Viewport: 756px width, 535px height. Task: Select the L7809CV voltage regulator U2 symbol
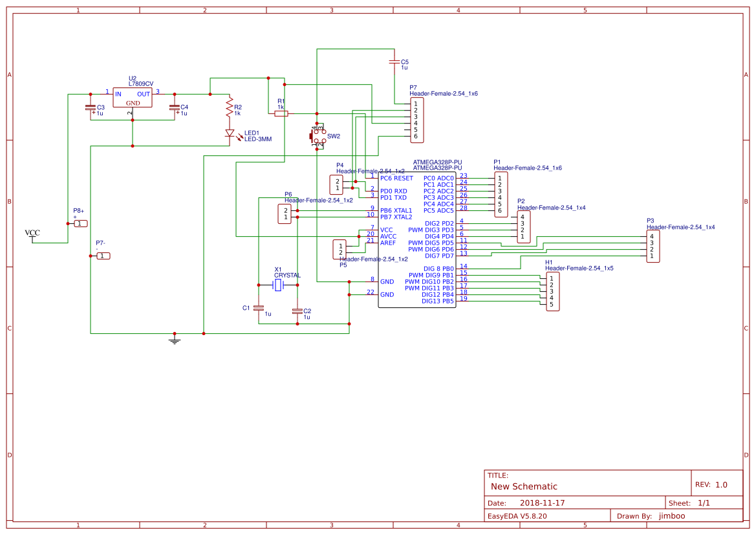(x=133, y=98)
